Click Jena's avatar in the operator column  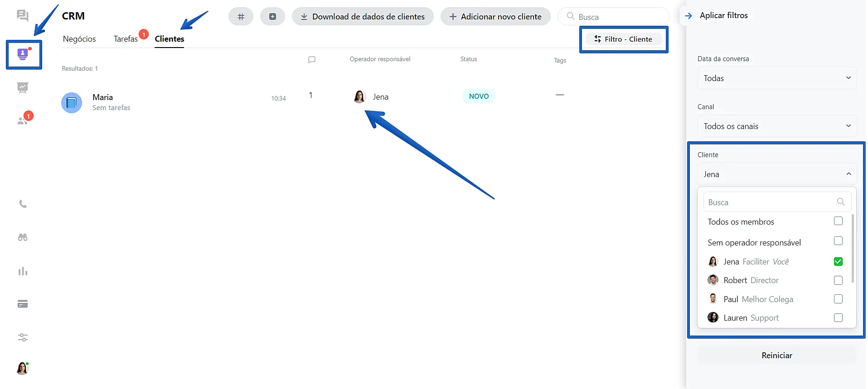[359, 96]
